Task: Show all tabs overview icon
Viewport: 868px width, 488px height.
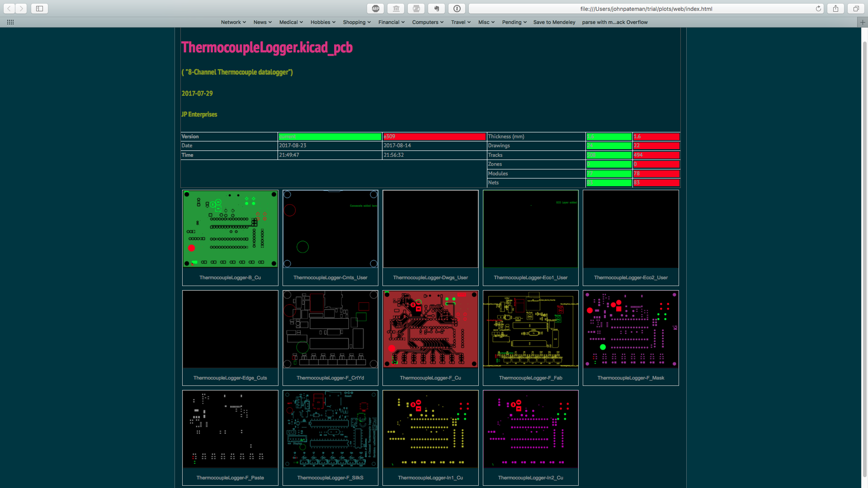Action: [856, 9]
